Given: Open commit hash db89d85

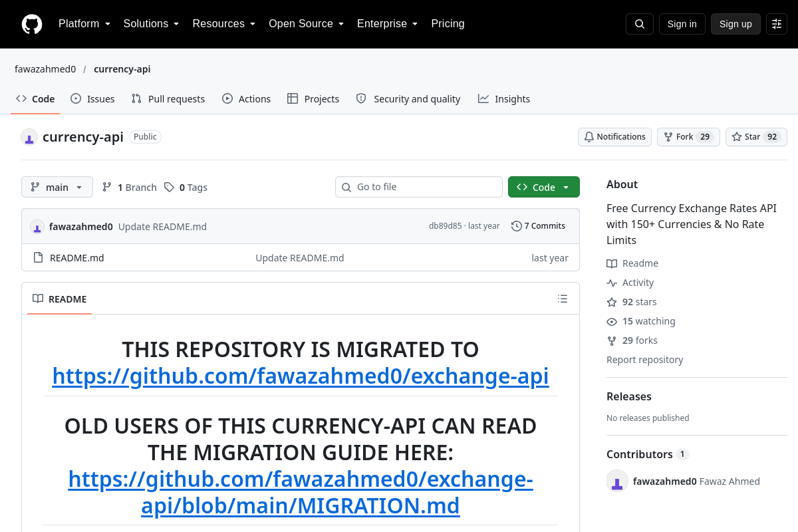Looking at the screenshot, I should click(445, 226).
